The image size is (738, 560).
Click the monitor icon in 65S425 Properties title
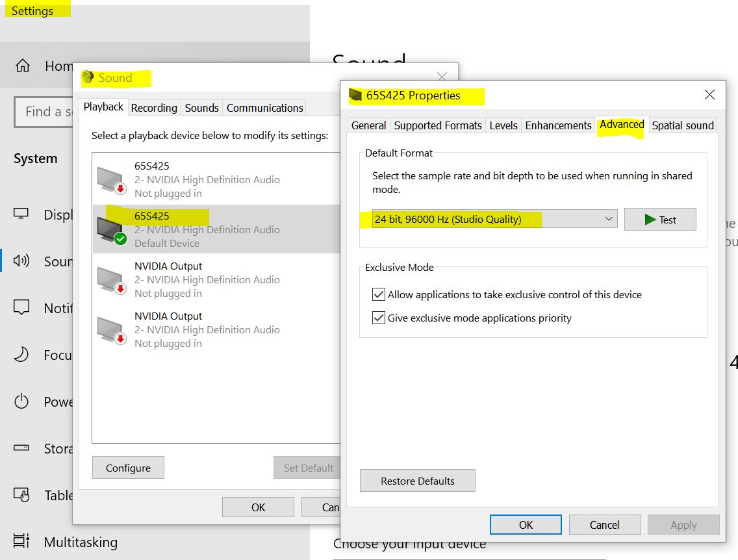click(x=355, y=95)
